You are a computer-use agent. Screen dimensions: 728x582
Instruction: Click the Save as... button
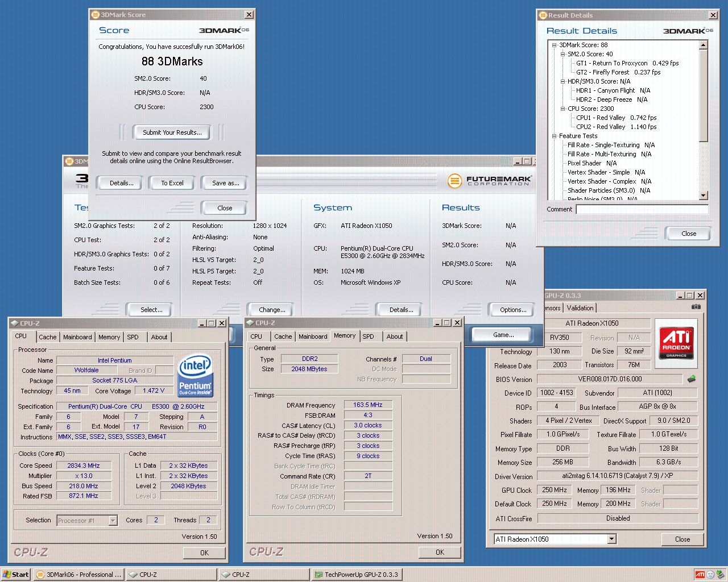(x=225, y=183)
